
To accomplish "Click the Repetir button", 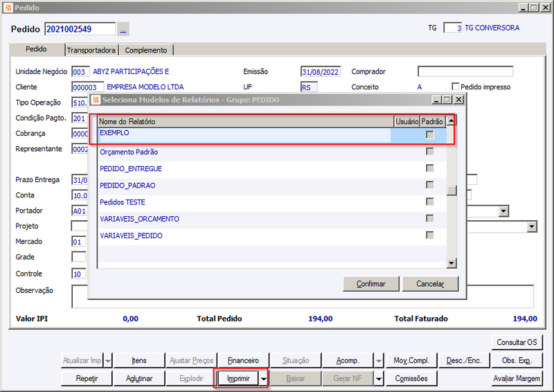I will coord(87,379).
